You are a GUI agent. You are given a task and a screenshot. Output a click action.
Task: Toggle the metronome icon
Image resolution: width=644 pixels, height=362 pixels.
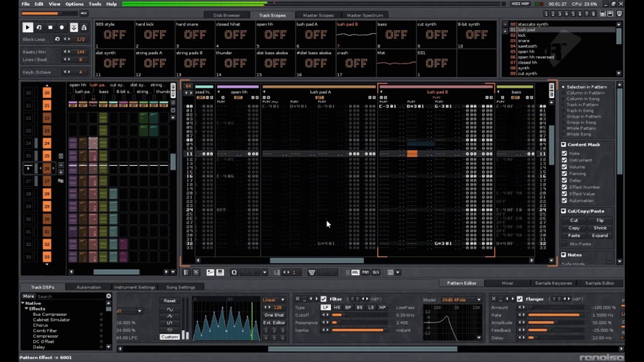coord(84,28)
